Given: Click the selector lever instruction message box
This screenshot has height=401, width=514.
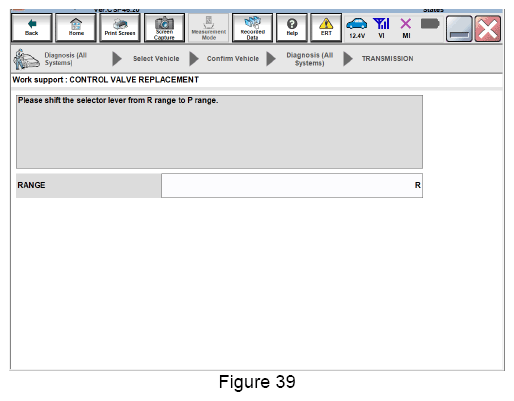Looking at the screenshot, I should click(x=219, y=132).
